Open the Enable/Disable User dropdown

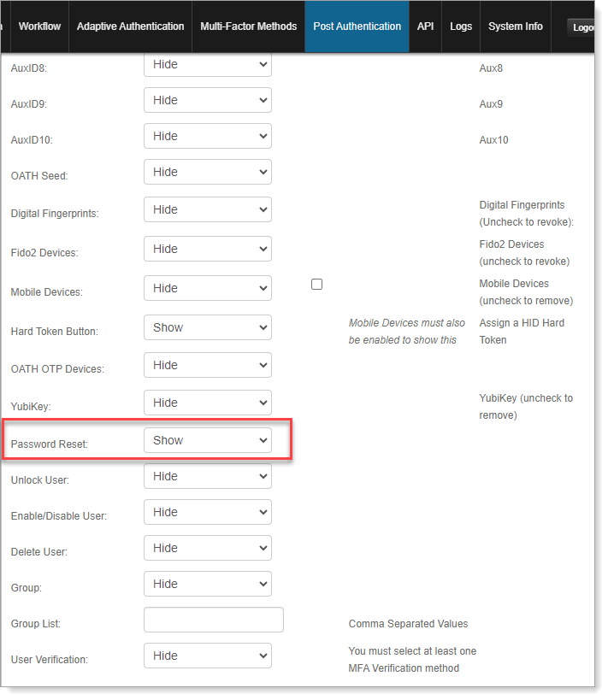[208, 513]
